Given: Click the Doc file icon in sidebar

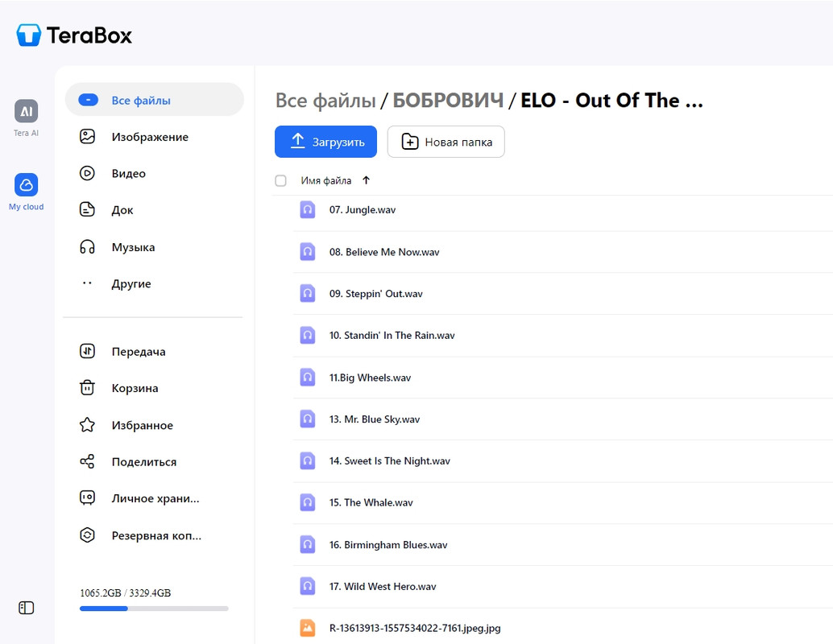Looking at the screenshot, I should click(x=87, y=210).
